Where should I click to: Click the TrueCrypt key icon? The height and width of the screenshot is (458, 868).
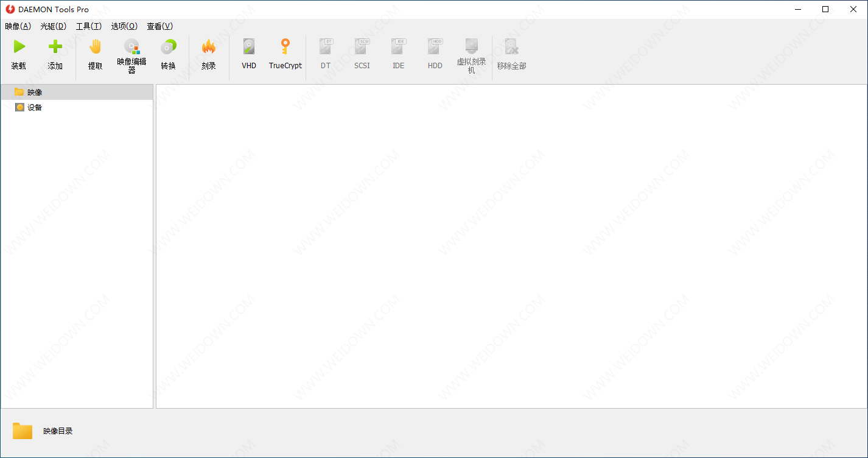[x=285, y=47]
